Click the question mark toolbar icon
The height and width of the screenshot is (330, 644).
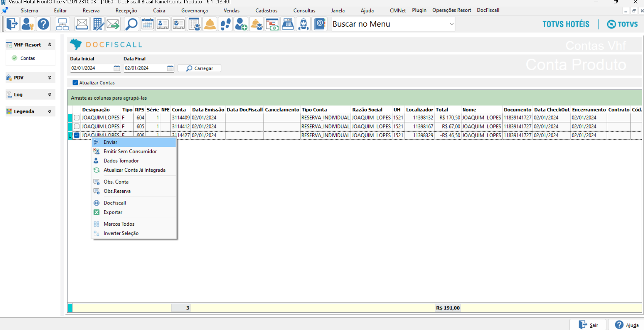pyautogui.click(x=43, y=24)
